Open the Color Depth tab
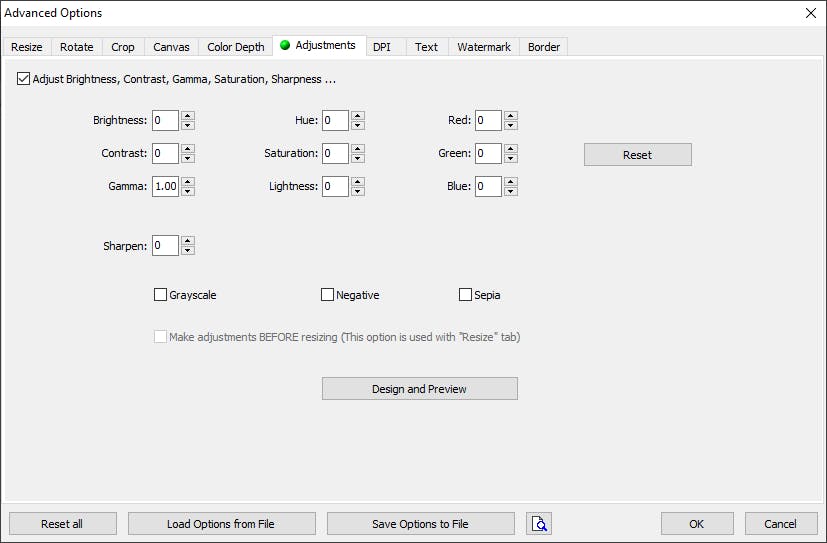The image size is (827, 543). [x=236, y=47]
